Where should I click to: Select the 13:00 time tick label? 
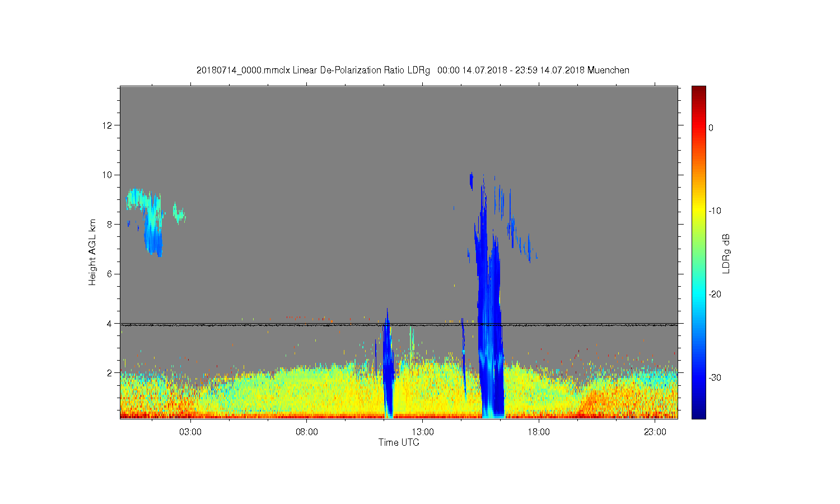[423, 432]
